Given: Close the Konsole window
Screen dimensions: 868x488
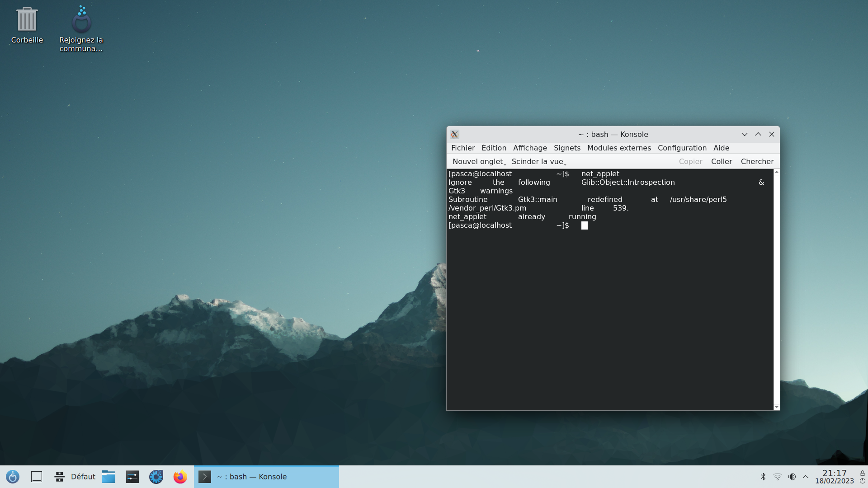Looking at the screenshot, I should tap(772, 134).
